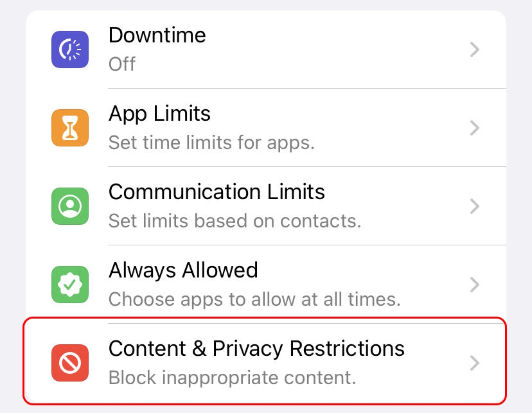Click the Downtime clock icon
The width and height of the screenshot is (532, 413).
(x=70, y=49)
